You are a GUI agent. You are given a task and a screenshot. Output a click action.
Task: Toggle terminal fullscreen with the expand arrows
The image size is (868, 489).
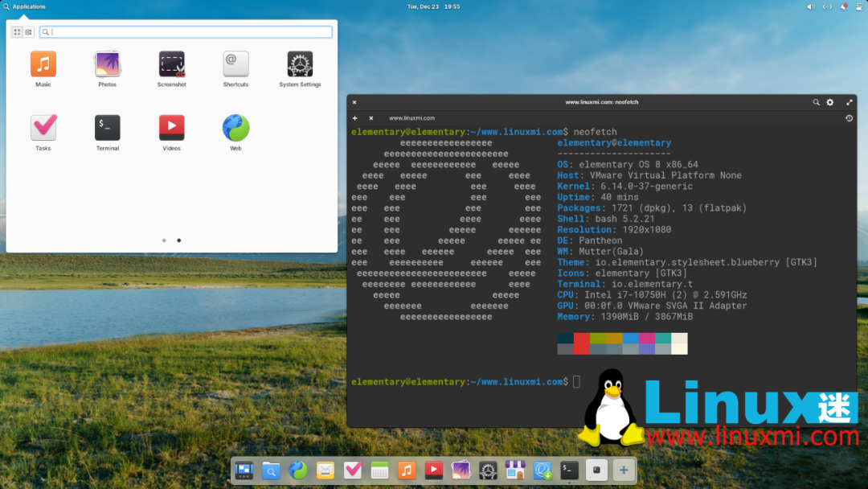849,102
